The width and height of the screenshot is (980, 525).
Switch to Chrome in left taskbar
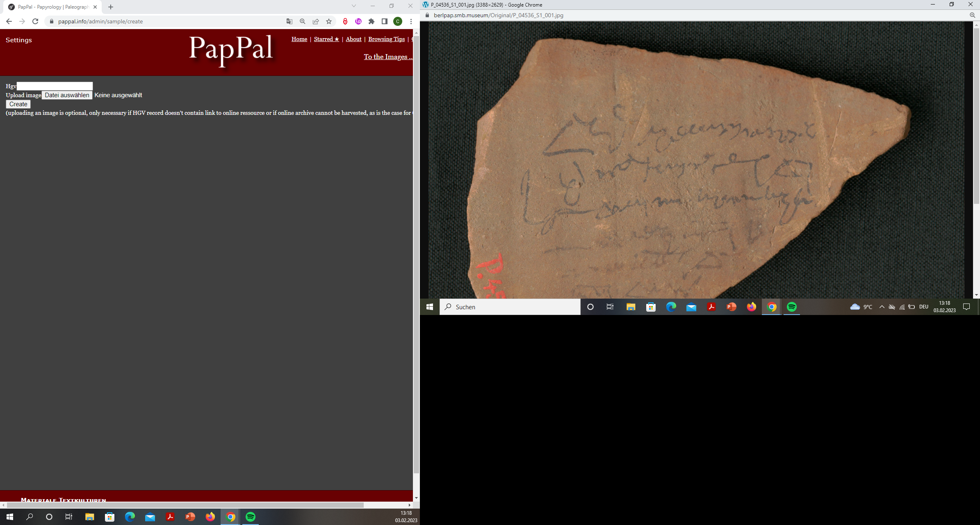[x=230, y=517]
